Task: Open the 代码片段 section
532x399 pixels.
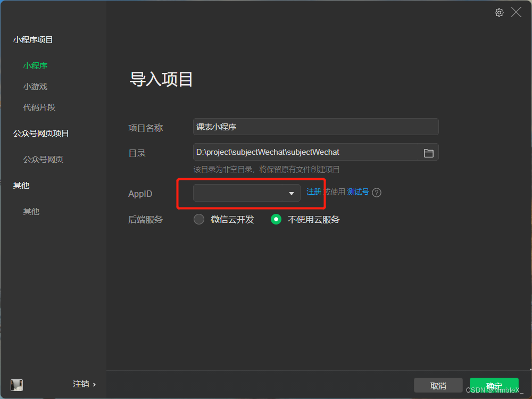Action: tap(39, 107)
